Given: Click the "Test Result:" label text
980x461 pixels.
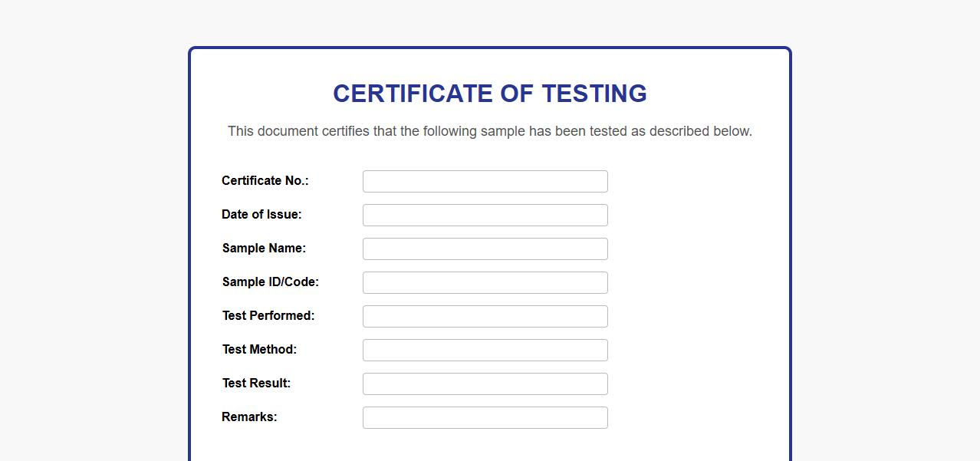Looking at the screenshot, I should click(256, 384).
